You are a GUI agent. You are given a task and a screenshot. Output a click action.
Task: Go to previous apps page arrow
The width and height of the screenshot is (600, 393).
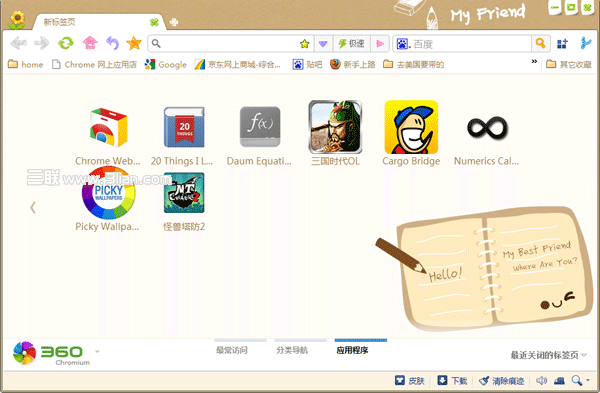tap(33, 207)
